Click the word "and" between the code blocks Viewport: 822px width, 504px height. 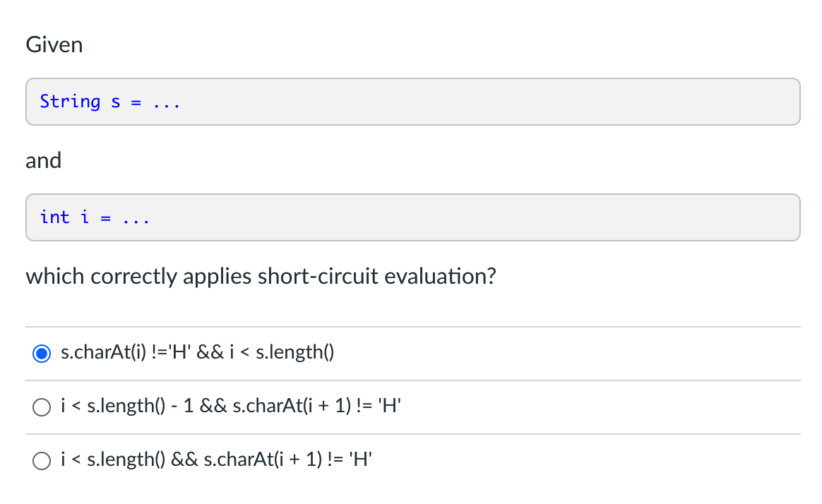(x=44, y=160)
